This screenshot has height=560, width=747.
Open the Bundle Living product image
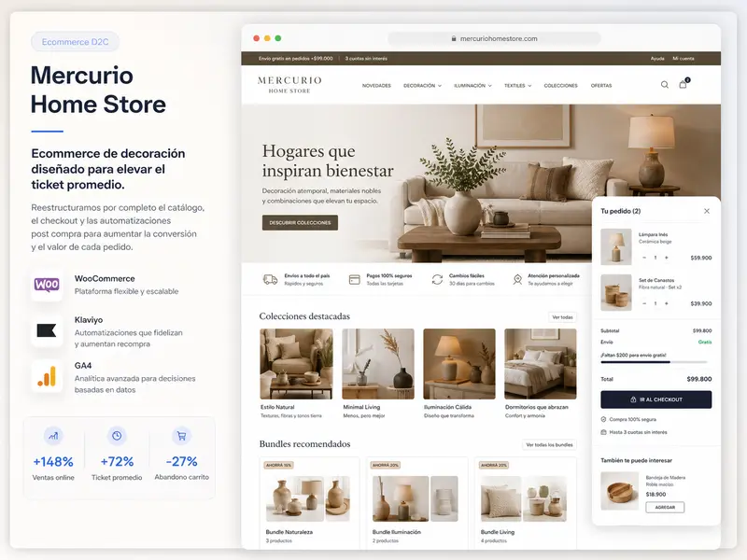(524, 498)
